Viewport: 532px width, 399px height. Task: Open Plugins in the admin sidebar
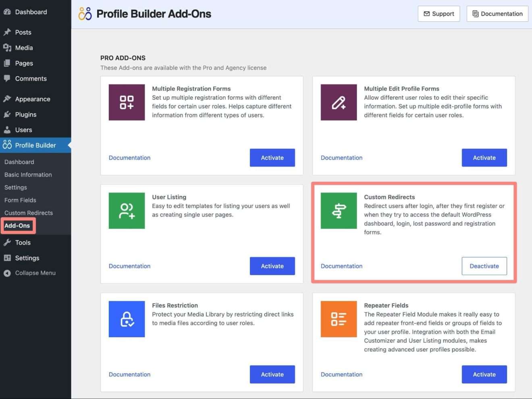35,115
